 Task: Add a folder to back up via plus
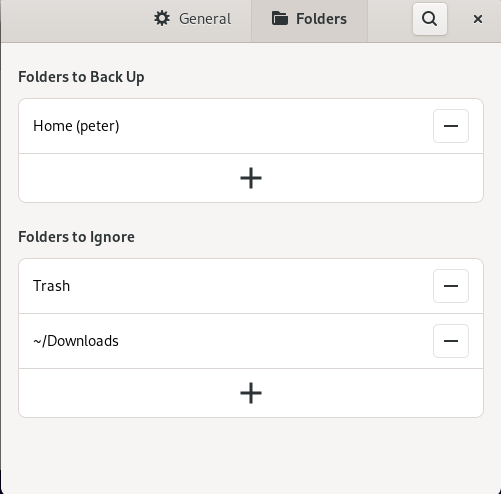click(251, 178)
